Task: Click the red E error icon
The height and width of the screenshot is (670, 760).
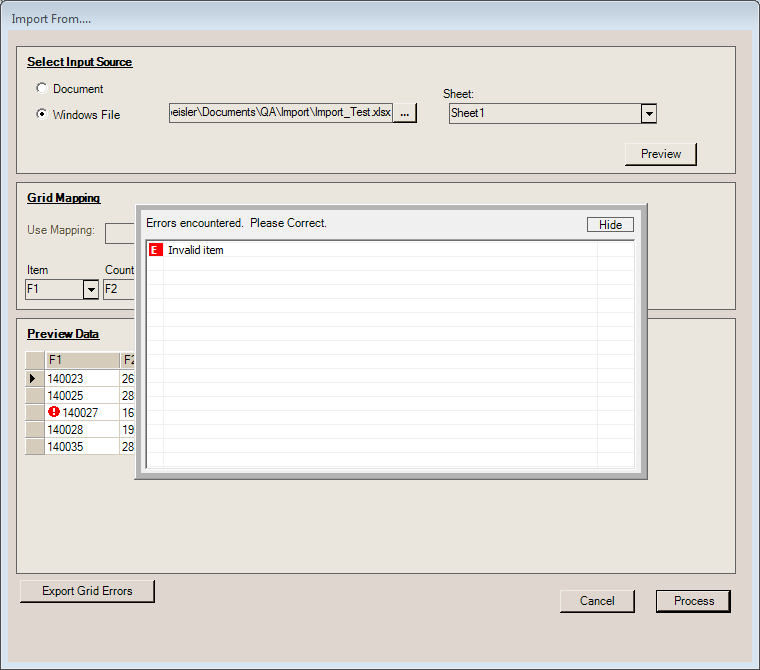Action: click(x=155, y=250)
